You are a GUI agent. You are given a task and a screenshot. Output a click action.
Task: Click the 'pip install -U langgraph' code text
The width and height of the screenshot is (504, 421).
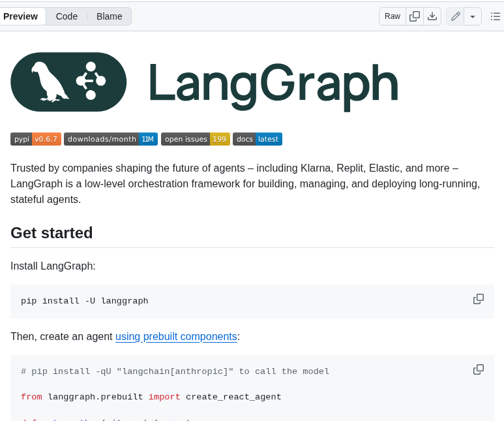tap(85, 301)
